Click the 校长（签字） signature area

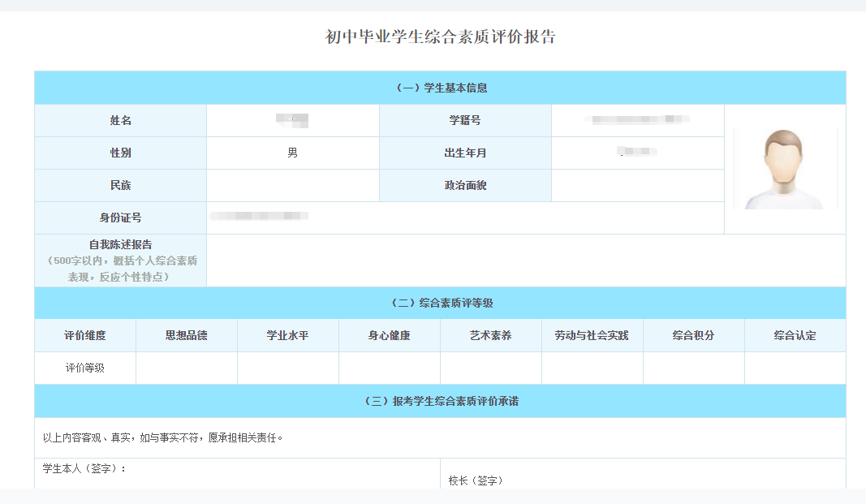point(643,479)
